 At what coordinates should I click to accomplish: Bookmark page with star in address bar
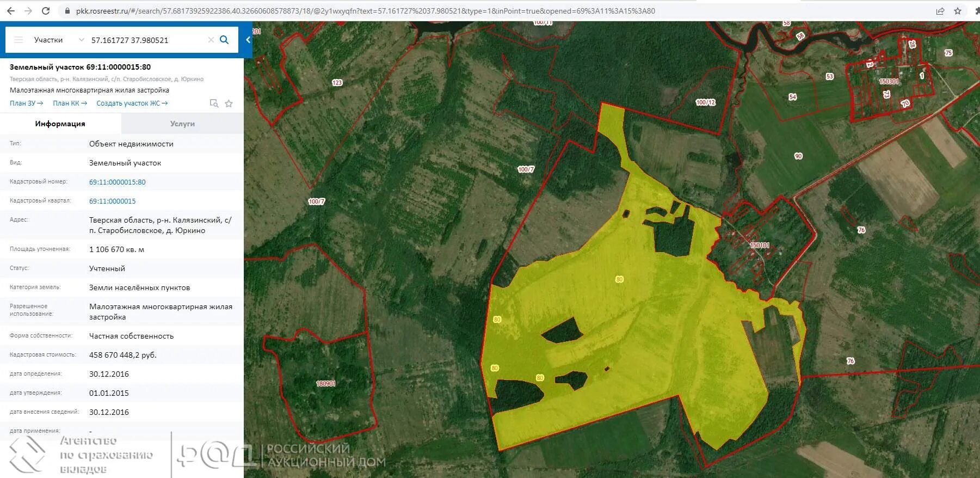click(x=958, y=11)
